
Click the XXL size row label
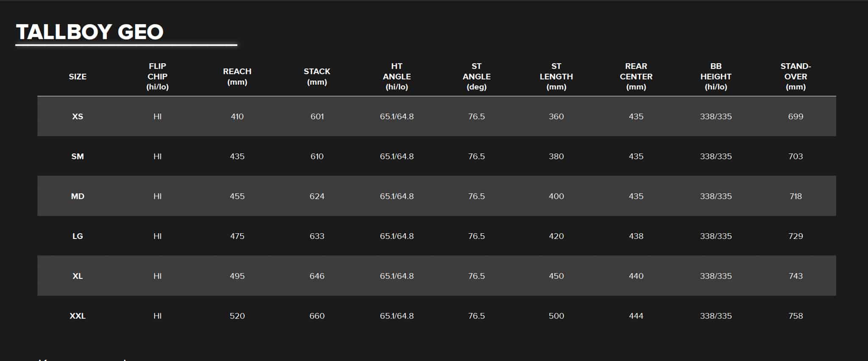[78, 316]
